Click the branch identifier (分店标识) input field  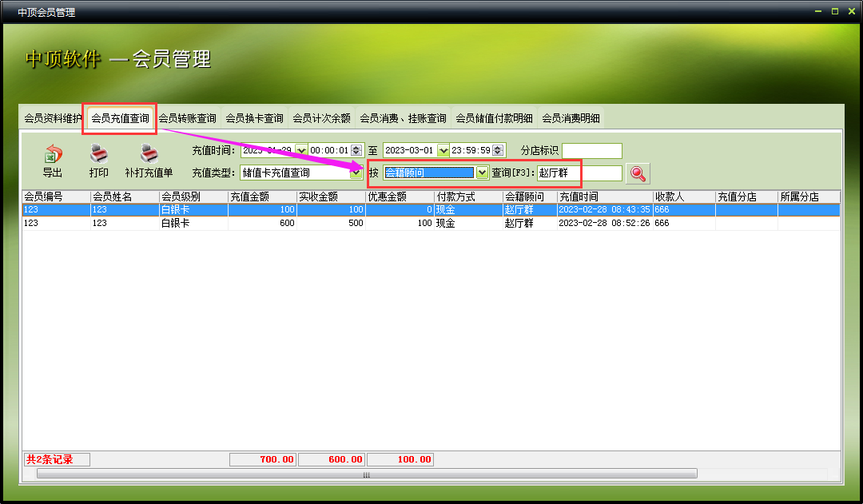(x=591, y=150)
